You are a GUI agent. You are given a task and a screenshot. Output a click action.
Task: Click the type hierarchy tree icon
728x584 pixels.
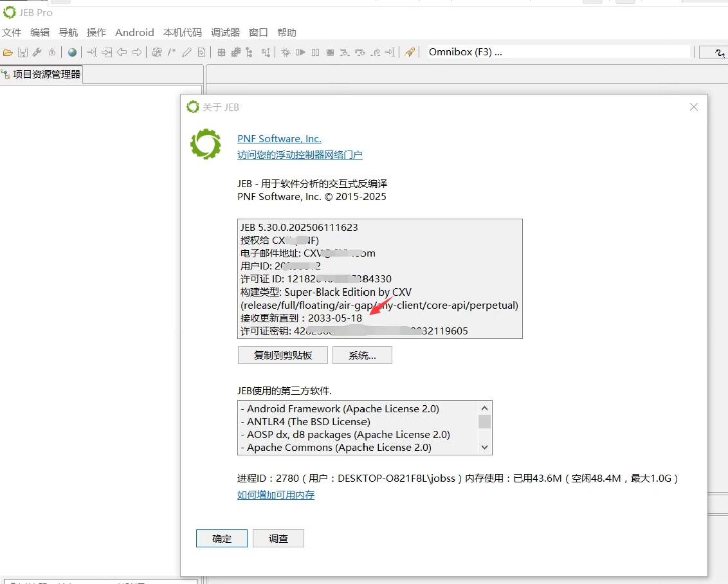pyautogui.click(x=250, y=53)
